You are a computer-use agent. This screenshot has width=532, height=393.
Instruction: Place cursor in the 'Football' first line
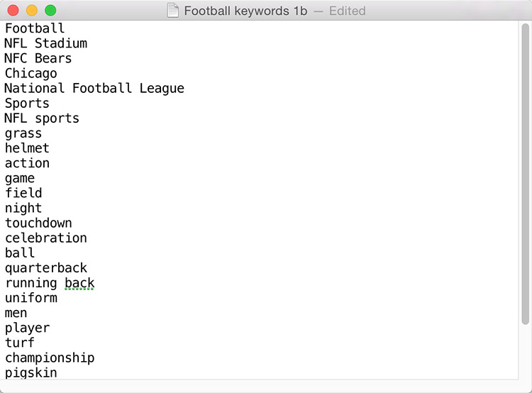pos(35,28)
